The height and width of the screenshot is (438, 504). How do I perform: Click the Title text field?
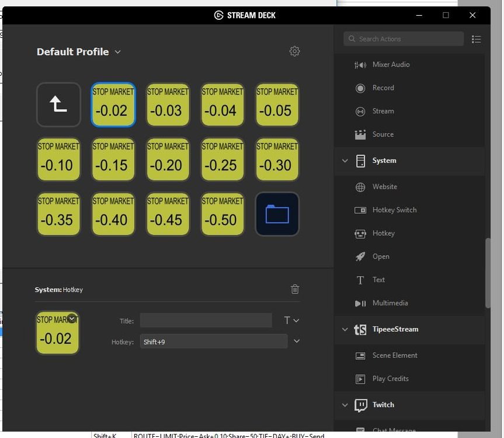pyautogui.click(x=206, y=320)
